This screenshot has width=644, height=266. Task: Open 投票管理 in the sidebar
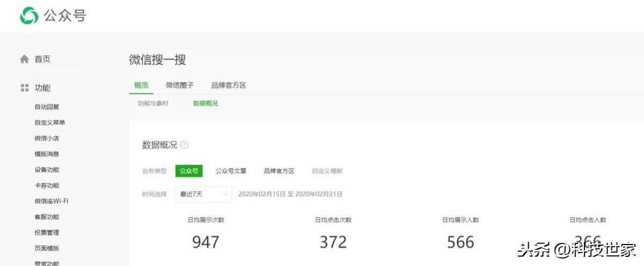[x=47, y=233]
